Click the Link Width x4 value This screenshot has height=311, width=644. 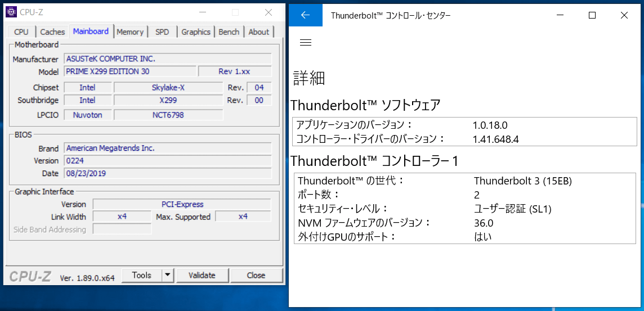point(122,216)
